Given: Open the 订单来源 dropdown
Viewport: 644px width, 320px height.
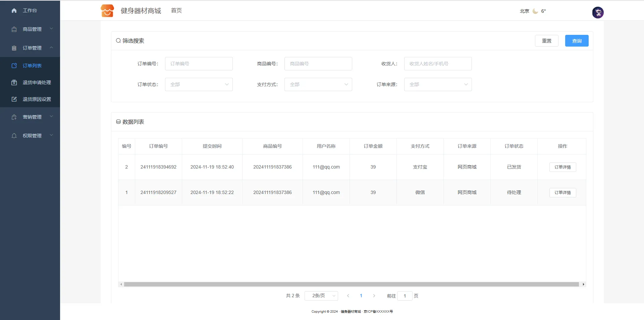Looking at the screenshot, I should [438, 84].
